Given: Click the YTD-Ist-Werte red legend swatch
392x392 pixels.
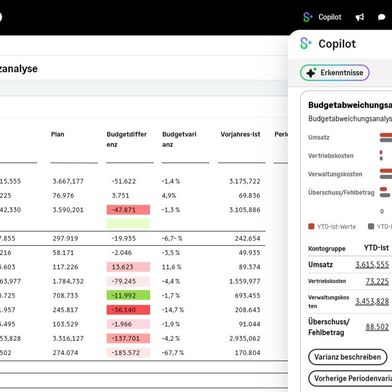Looking at the screenshot, I should [x=311, y=226].
